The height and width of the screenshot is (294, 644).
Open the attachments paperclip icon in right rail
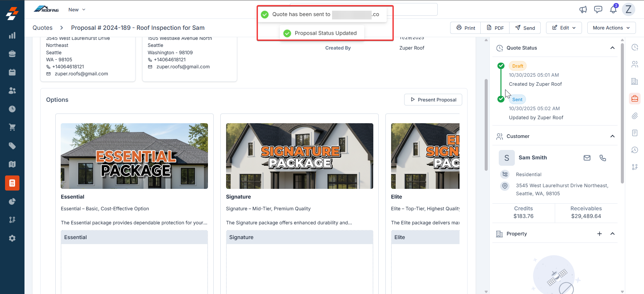[x=635, y=116]
